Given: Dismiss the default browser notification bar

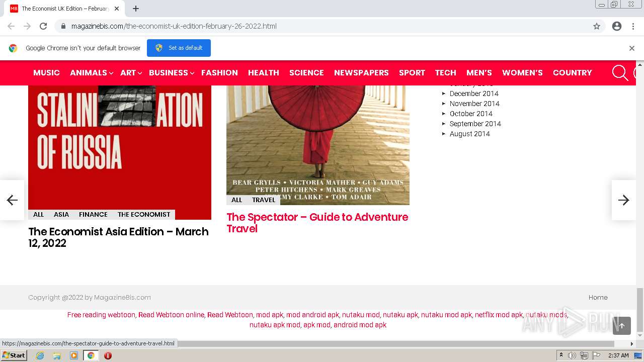Looking at the screenshot, I should point(631,48).
